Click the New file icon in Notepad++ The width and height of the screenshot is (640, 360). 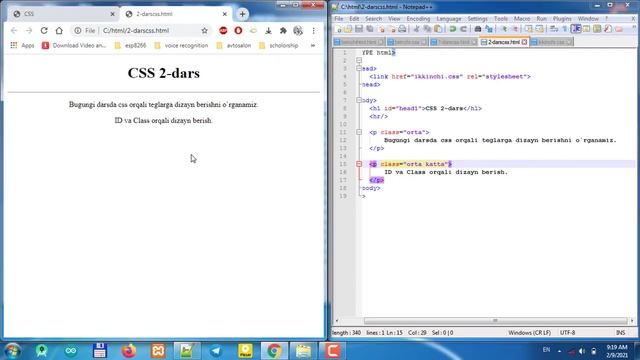338,29
